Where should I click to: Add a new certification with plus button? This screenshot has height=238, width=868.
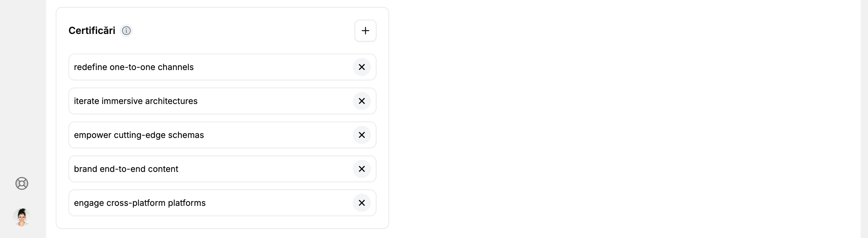tap(365, 31)
